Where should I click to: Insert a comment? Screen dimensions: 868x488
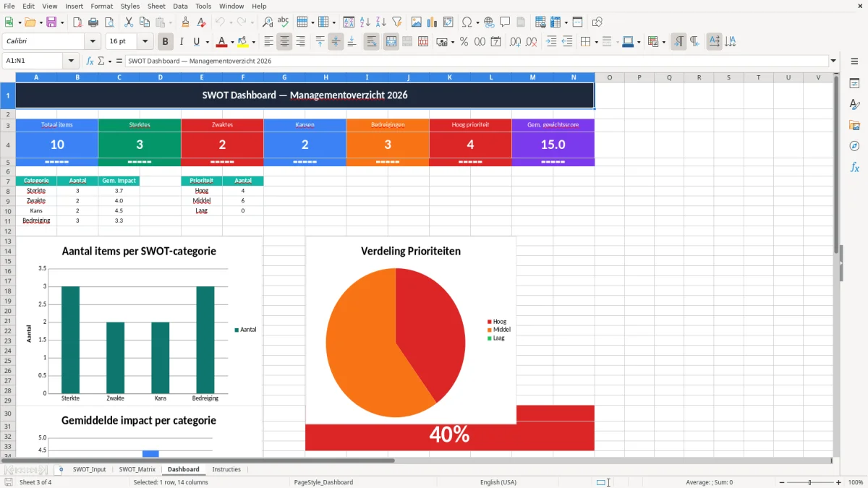pyautogui.click(x=505, y=22)
